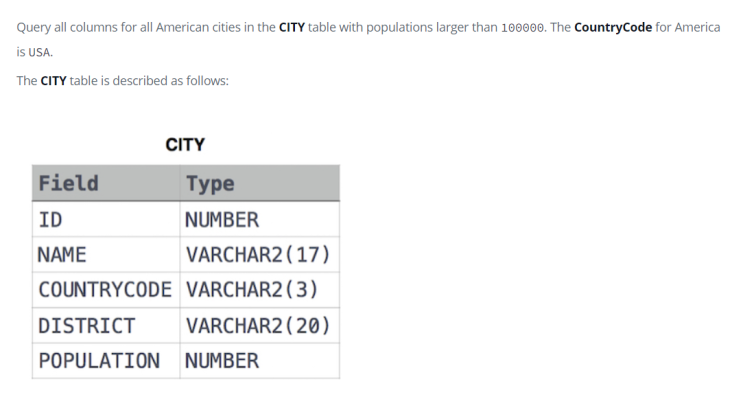
Task: Click the CITY title above the table
Action: point(185,144)
